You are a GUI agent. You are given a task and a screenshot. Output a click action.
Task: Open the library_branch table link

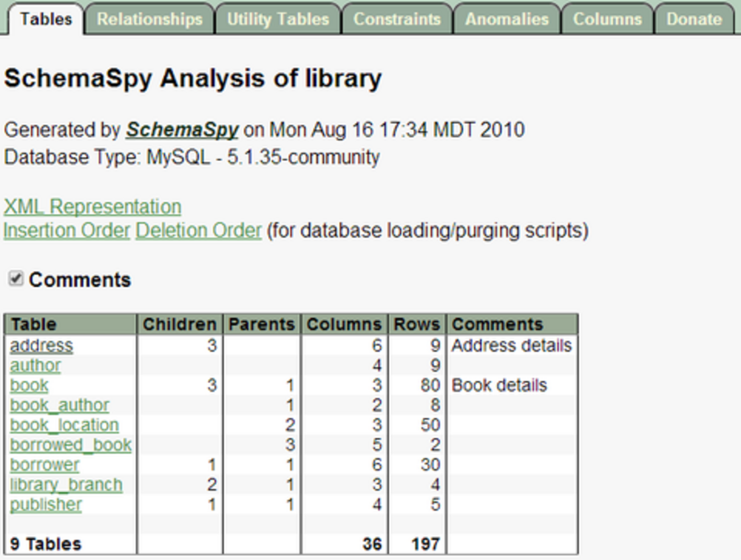pos(66,485)
